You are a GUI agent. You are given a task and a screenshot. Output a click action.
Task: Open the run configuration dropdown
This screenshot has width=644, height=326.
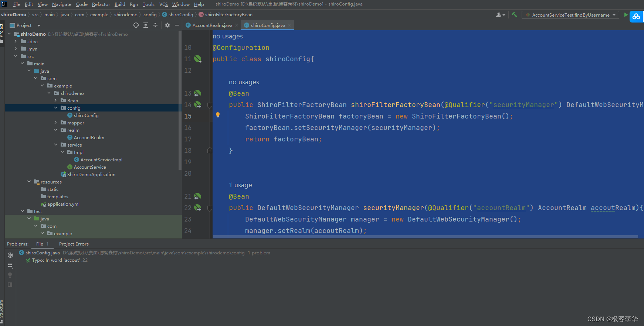[570, 15]
